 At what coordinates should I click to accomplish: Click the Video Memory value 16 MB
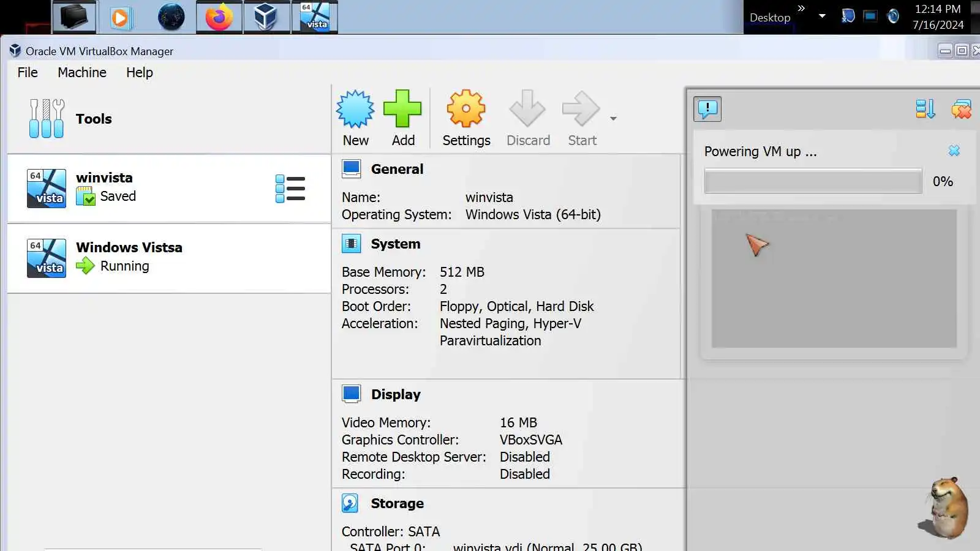point(518,422)
